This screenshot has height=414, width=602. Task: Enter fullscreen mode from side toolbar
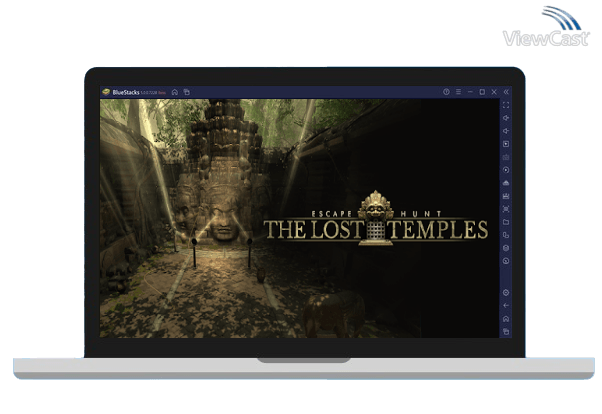point(506,105)
